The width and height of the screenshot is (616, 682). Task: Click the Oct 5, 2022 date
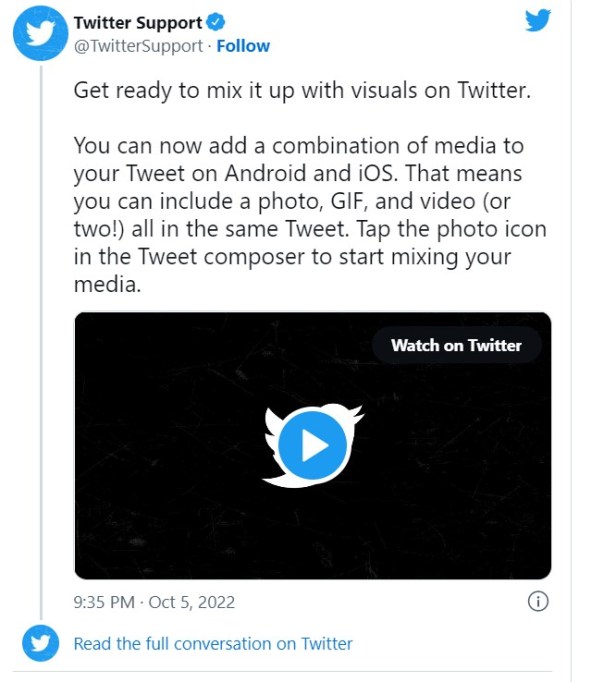coord(194,603)
